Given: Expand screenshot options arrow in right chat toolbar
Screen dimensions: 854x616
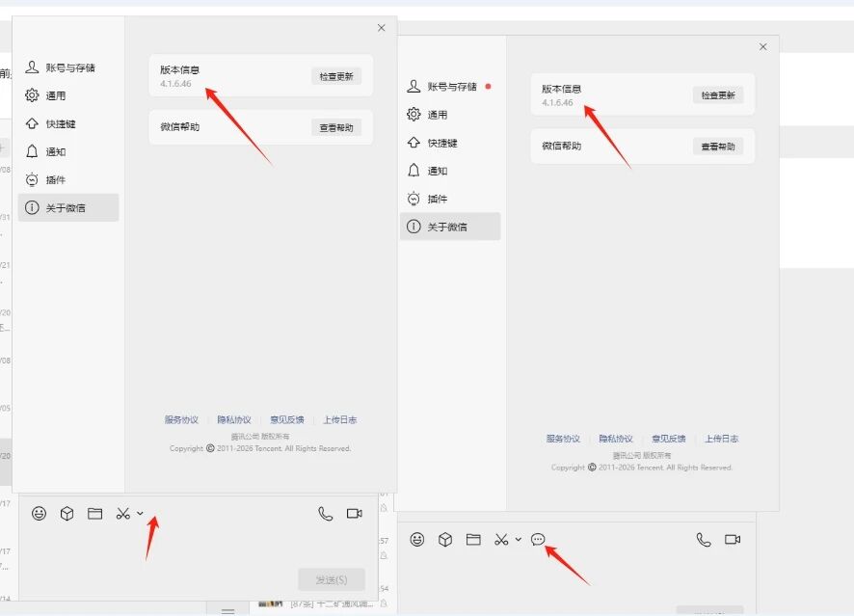Looking at the screenshot, I should 518,539.
